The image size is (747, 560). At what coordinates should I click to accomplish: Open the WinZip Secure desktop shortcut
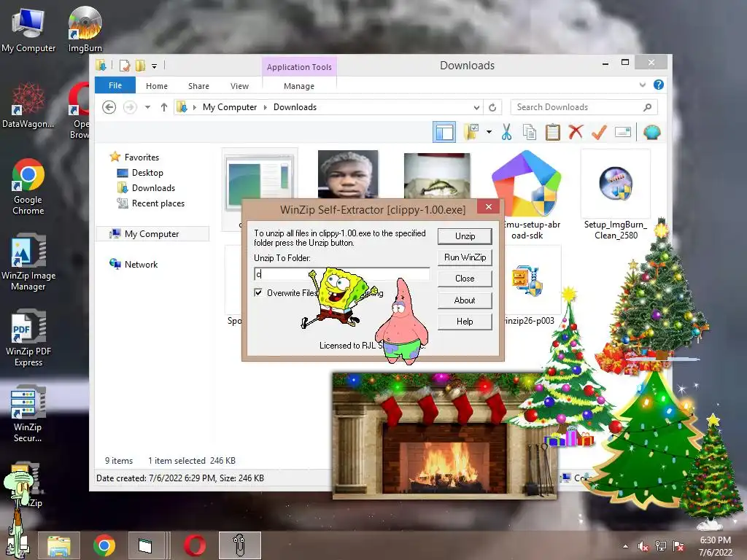pos(28,413)
